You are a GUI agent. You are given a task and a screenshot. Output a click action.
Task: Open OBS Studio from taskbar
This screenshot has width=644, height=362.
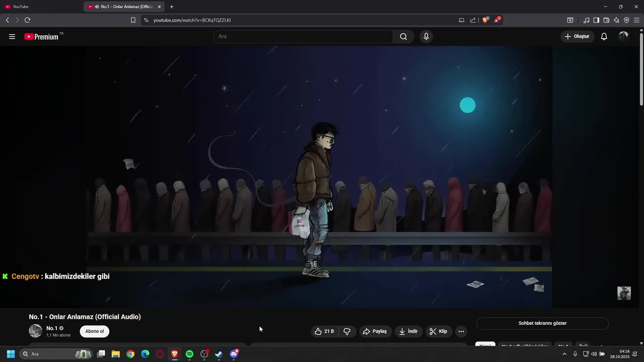point(204,354)
